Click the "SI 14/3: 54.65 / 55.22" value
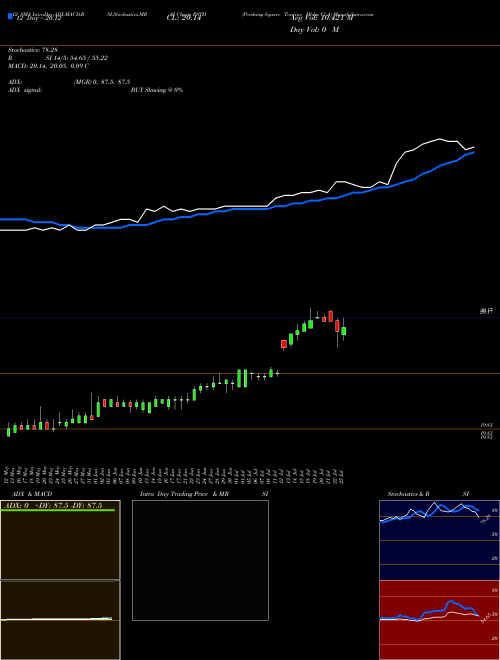500x660 pixels. (x=77, y=58)
